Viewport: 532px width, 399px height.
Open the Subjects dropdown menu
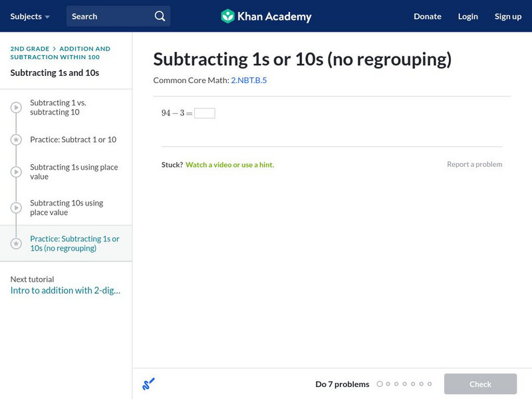pos(30,16)
